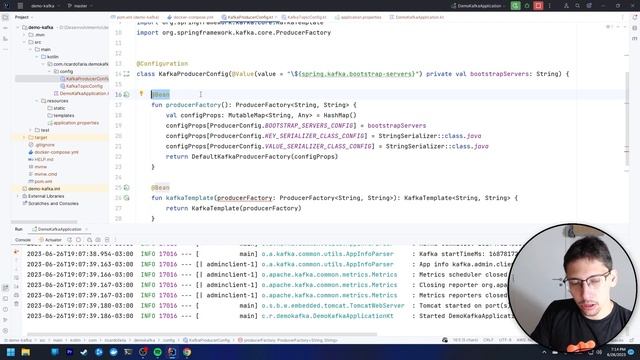Collapse the main folder
The image size is (640, 360).
coord(31,49)
